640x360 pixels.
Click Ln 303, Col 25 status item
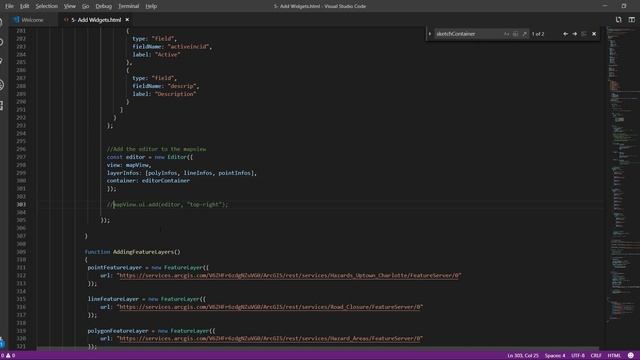click(x=523, y=356)
